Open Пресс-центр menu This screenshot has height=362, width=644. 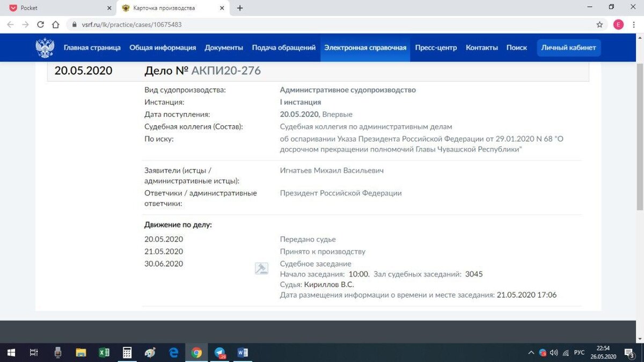coord(436,48)
